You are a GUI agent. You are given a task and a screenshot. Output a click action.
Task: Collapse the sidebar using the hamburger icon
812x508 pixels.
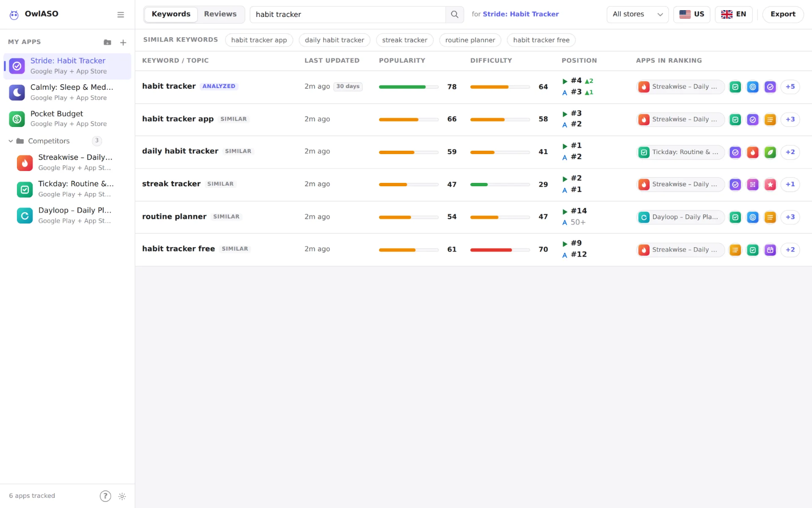click(121, 15)
